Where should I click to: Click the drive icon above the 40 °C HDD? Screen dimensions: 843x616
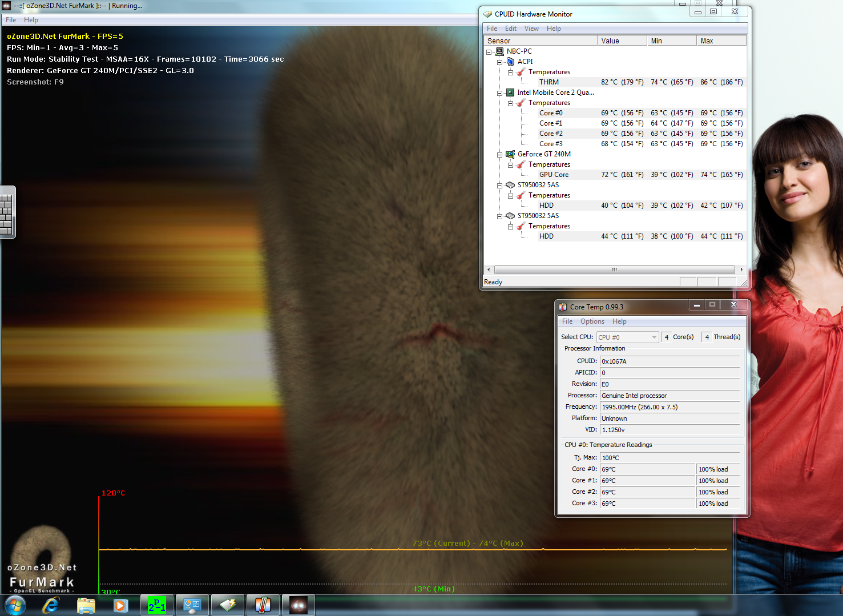510,185
